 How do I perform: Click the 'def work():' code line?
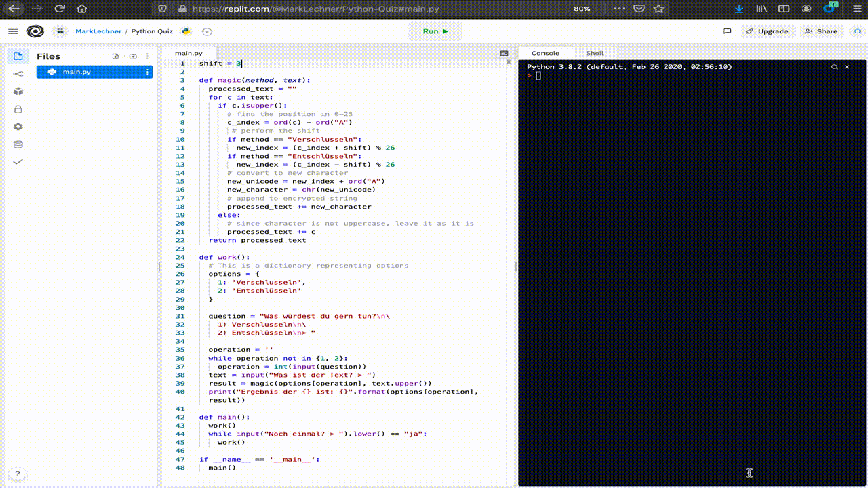[224, 257]
